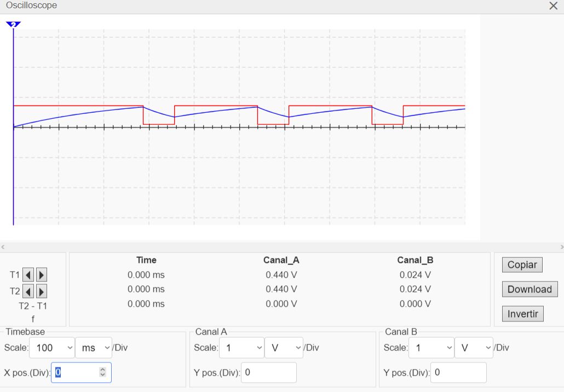The image size is (564, 392).
Task: Click Canal A Y pos. input field
Action: coord(268,372)
